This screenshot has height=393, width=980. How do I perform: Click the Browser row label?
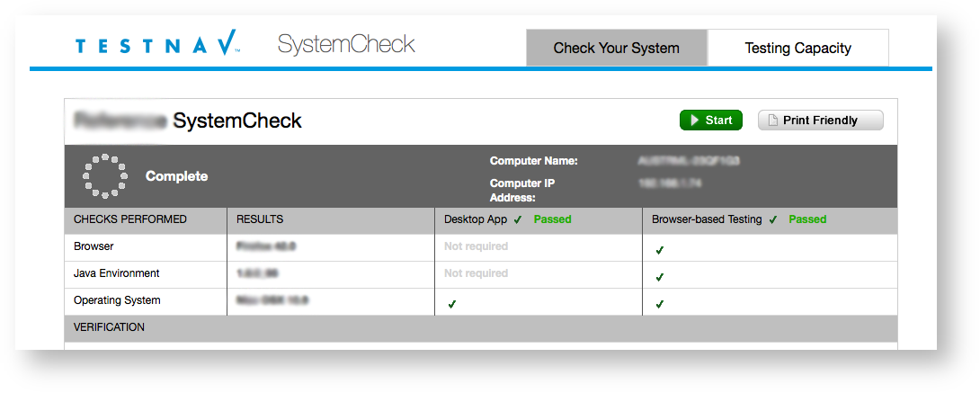pyautogui.click(x=94, y=246)
